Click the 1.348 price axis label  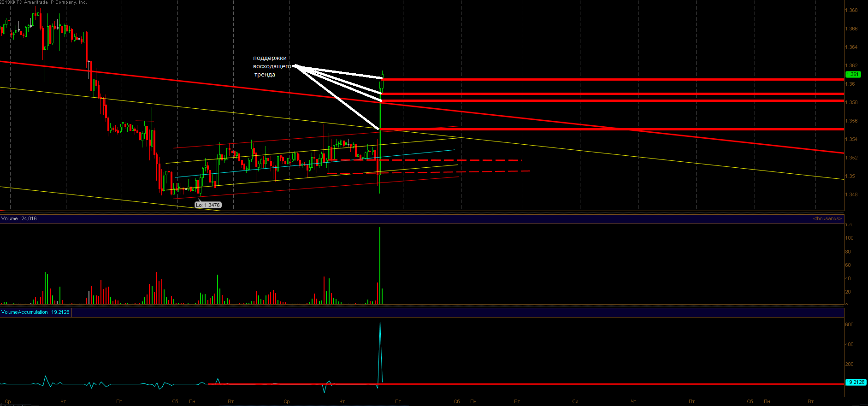pos(851,194)
